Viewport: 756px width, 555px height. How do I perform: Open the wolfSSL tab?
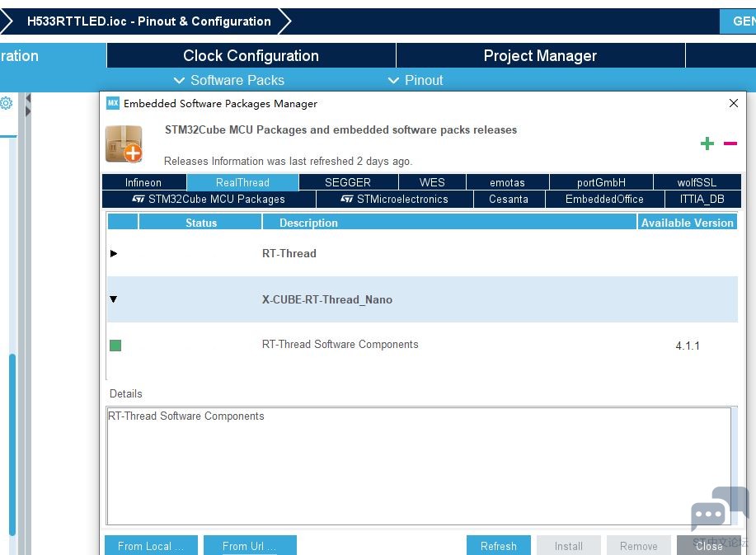click(x=697, y=182)
